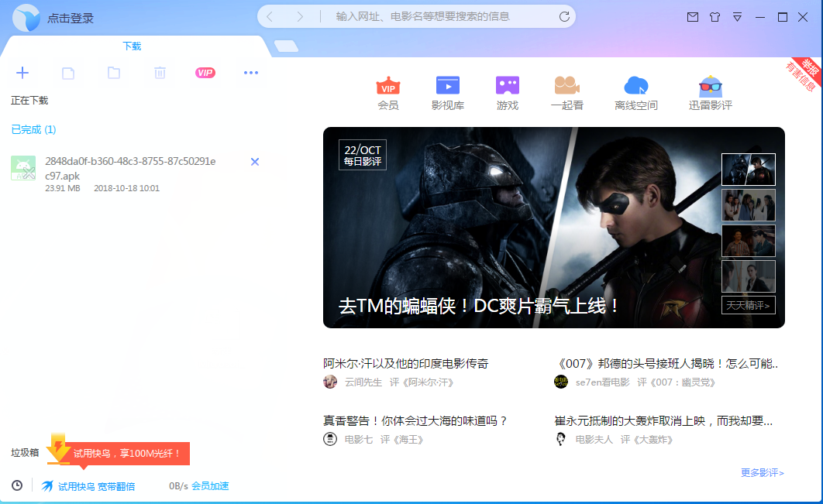Click the trash delete icon in download toolbar
823x504 pixels.
pos(160,73)
